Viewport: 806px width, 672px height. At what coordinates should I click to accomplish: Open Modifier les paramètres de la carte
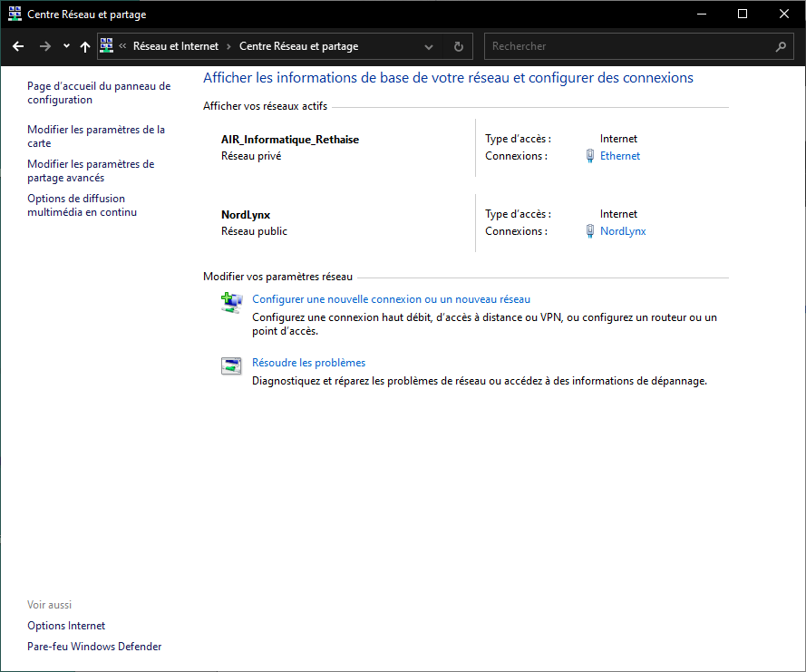[96, 136]
